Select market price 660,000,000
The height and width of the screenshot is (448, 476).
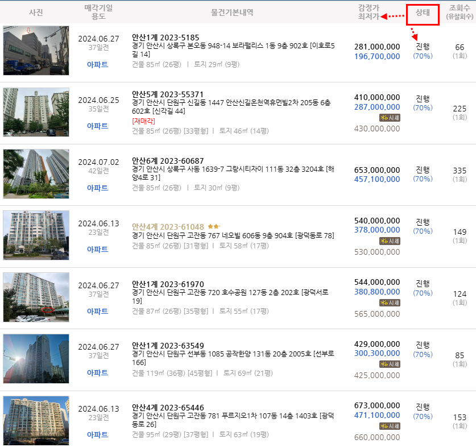377,437
